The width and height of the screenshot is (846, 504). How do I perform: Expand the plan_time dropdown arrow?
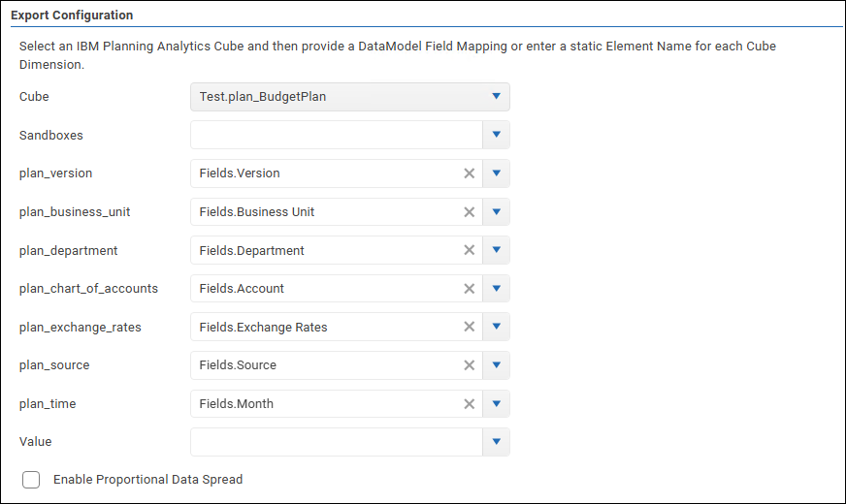pyautogui.click(x=496, y=404)
